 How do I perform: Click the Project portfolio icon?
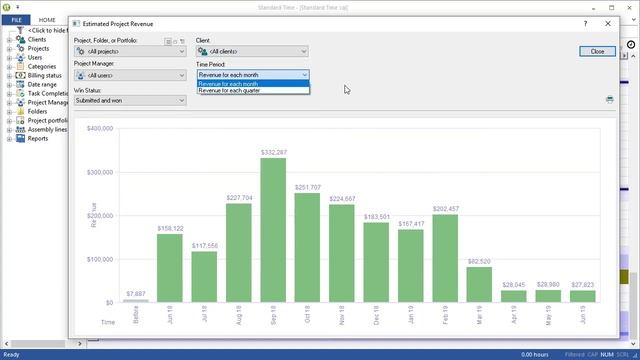20,120
